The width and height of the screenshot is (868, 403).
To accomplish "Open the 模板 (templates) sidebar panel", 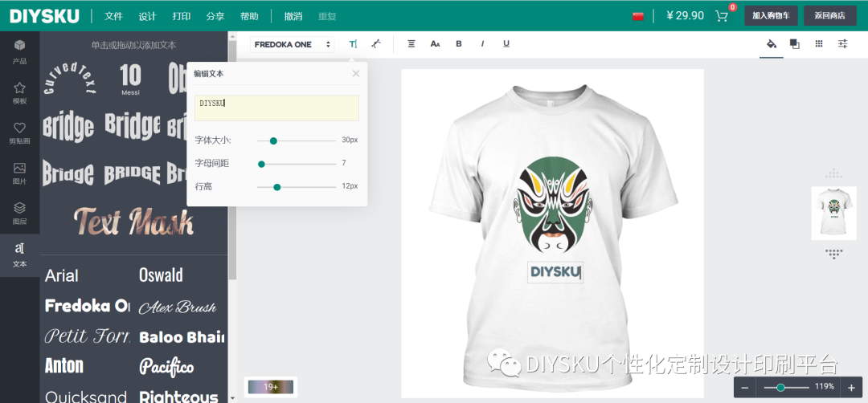I will [x=19, y=93].
